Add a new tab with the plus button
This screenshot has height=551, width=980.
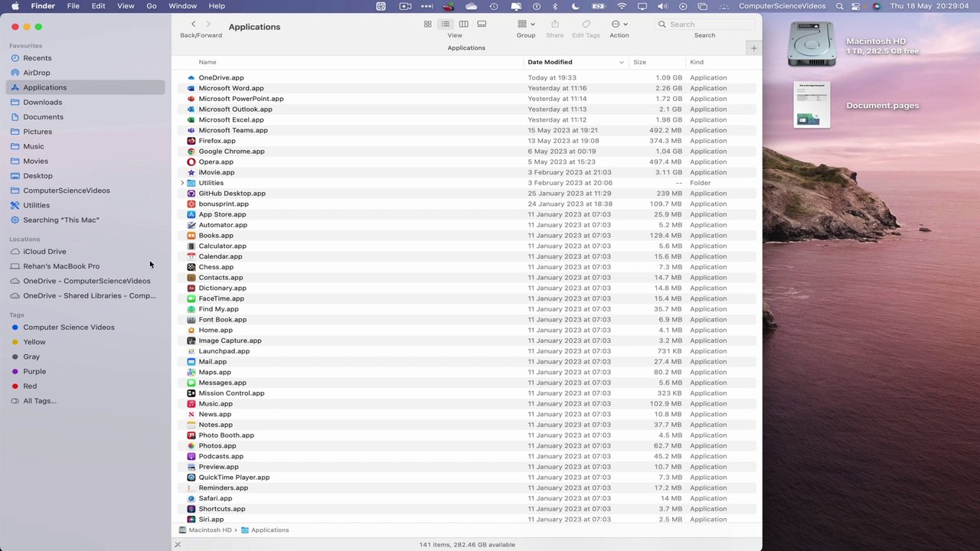tap(753, 48)
